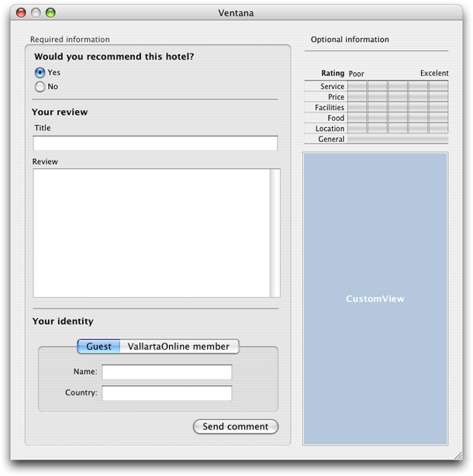This screenshot has height=476, width=473.
Task: Click the 'Location' row label
Action: [x=330, y=129]
